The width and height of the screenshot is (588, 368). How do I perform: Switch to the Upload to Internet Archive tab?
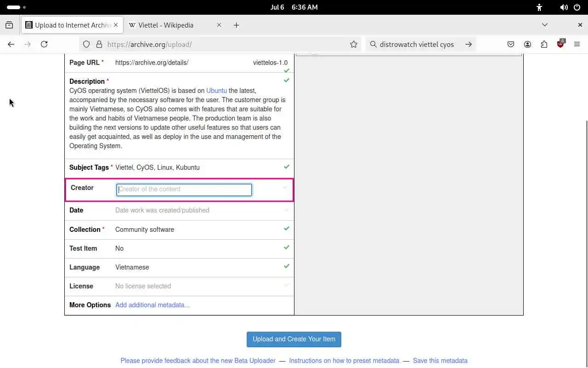click(72, 25)
